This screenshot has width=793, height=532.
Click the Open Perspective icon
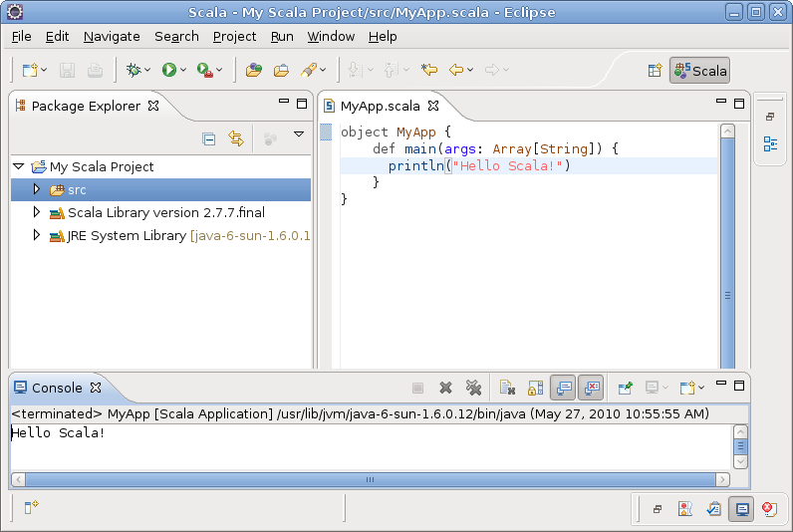click(x=655, y=71)
